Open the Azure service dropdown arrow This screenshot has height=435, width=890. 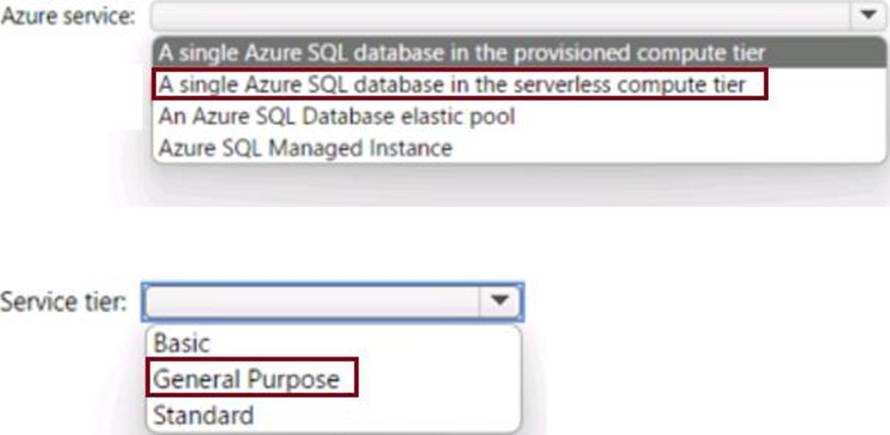point(868,15)
